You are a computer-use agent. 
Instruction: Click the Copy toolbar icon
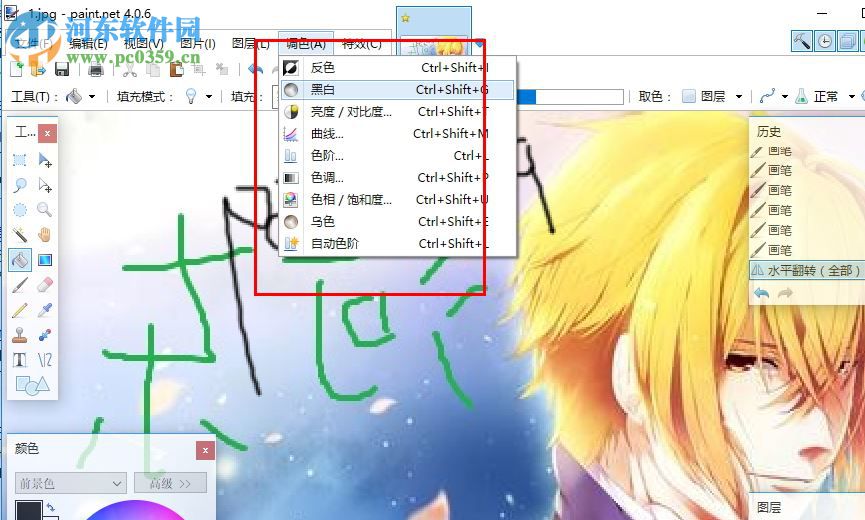tap(153, 69)
